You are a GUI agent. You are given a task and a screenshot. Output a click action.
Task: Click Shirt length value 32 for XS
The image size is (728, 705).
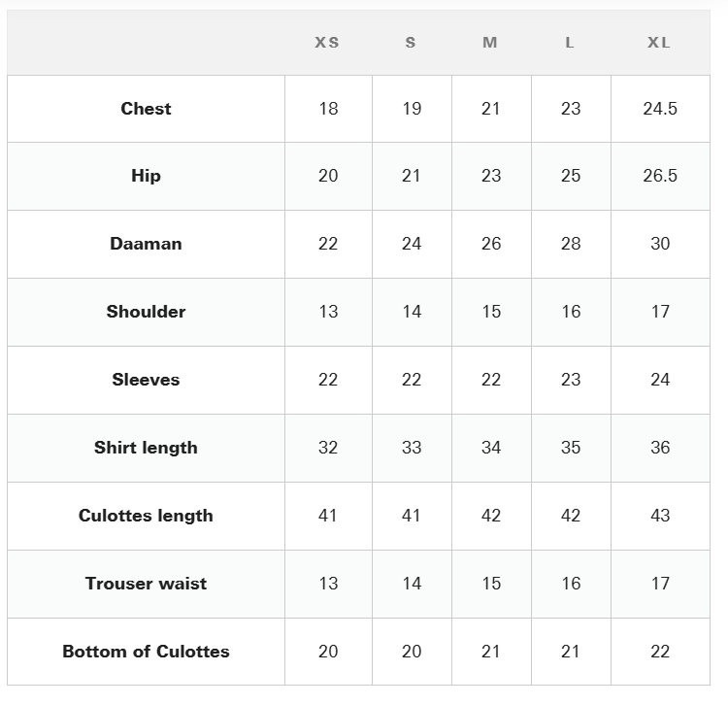[328, 448]
